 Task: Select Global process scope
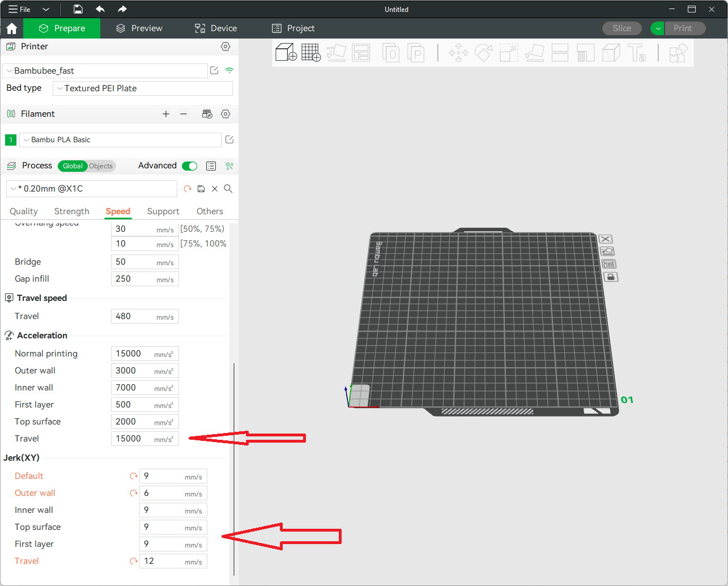coord(72,166)
